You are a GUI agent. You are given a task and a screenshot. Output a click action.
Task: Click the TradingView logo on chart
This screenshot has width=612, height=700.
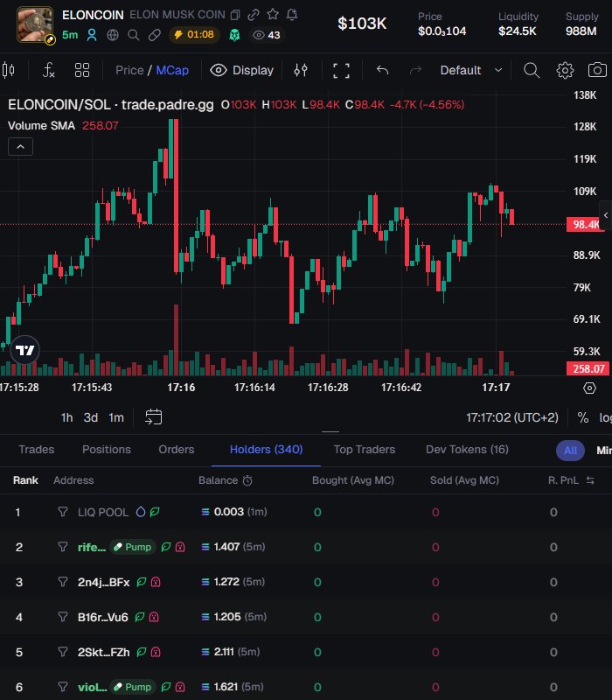25,350
